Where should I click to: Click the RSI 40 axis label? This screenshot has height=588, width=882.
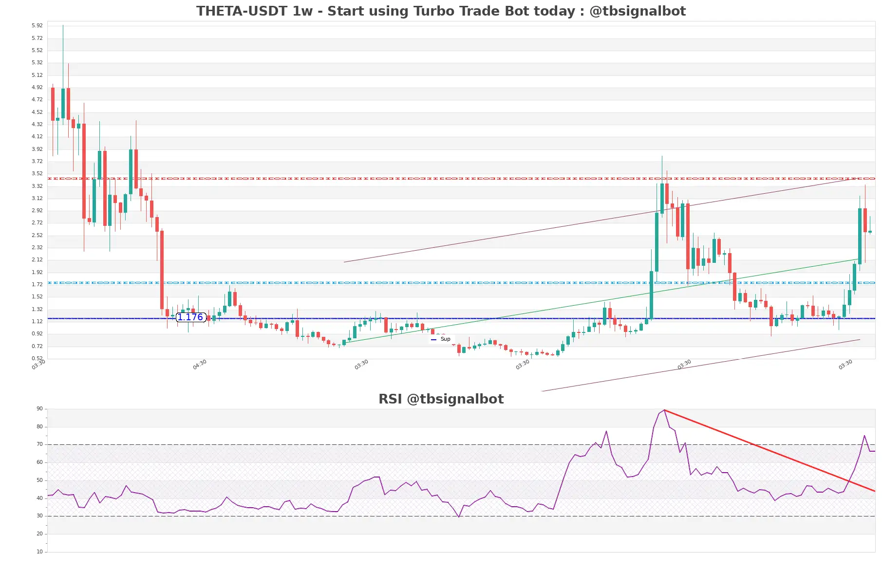(39, 498)
